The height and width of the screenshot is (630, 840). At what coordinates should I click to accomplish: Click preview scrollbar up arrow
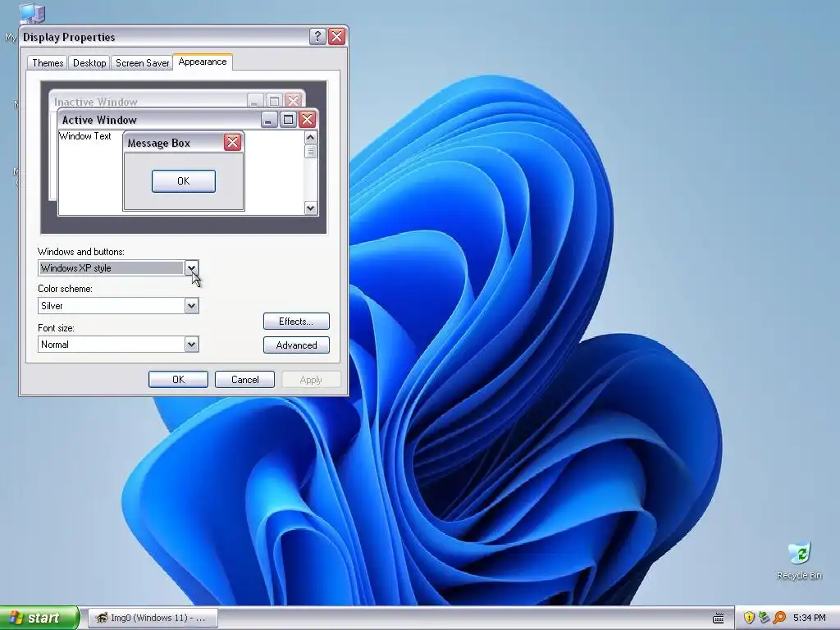[x=311, y=138]
